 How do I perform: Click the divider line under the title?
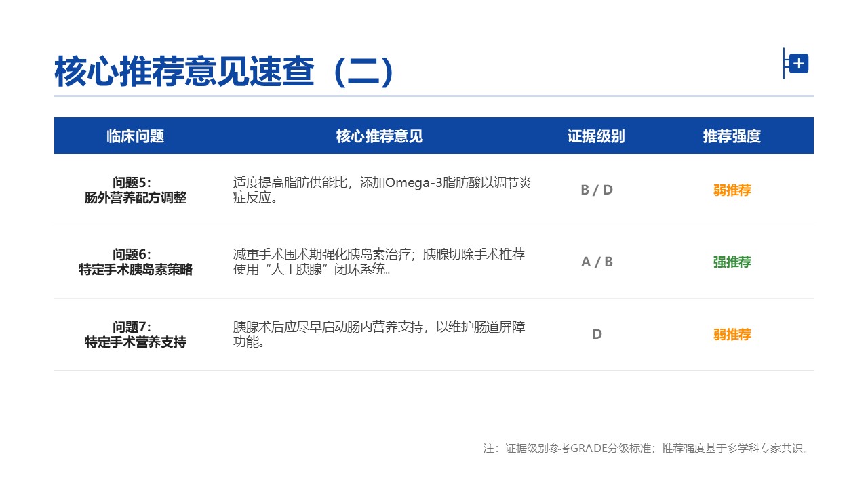click(x=434, y=96)
